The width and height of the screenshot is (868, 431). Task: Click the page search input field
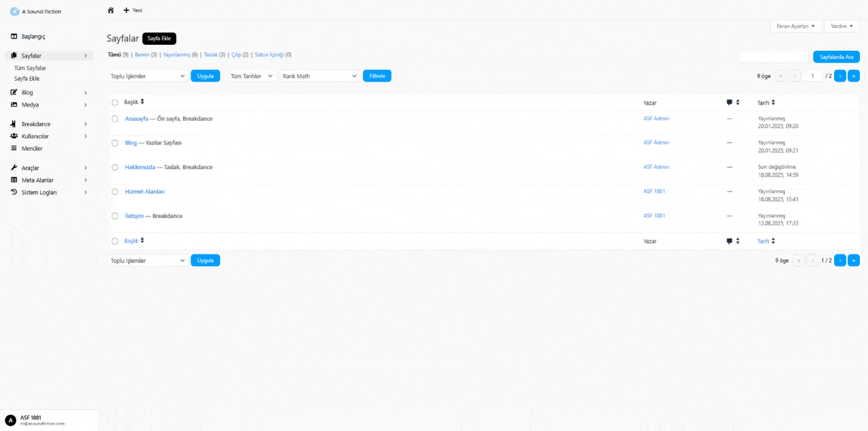(773, 57)
